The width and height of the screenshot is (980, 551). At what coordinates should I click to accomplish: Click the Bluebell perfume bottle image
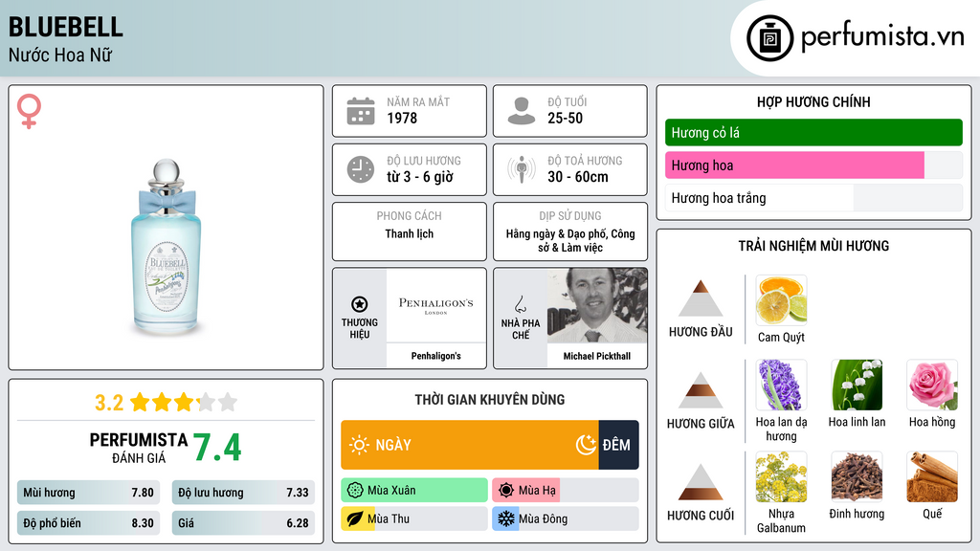tap(167, 247)
